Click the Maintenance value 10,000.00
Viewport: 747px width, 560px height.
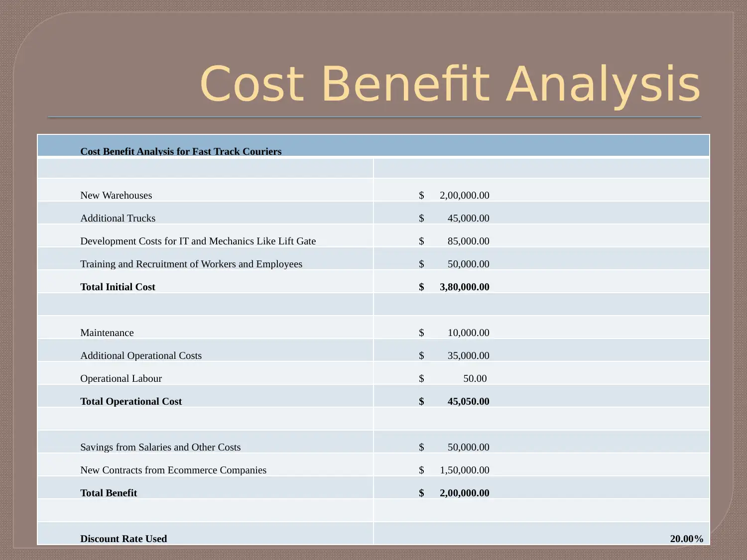[x=469, y=333]
